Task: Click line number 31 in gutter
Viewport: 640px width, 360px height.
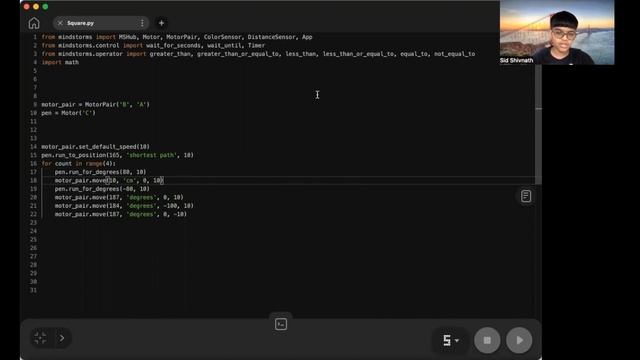Action: pyautogui.click(x=33, y=291)
